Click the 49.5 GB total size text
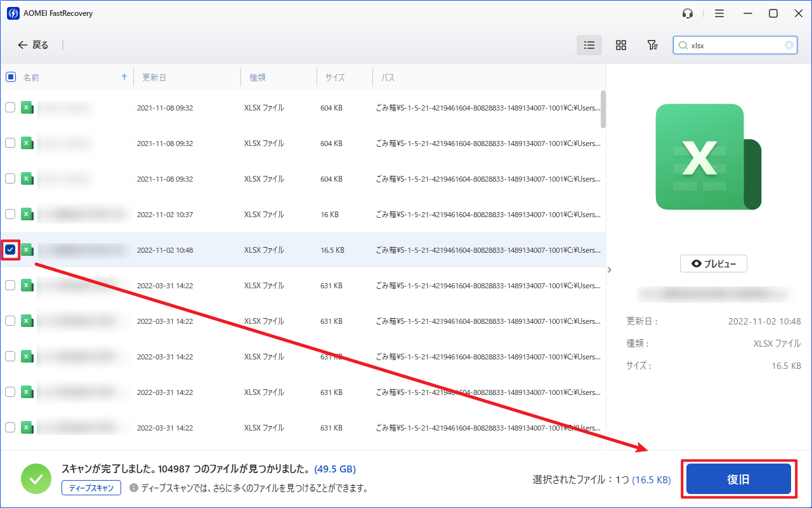 [x=335, y=470]
